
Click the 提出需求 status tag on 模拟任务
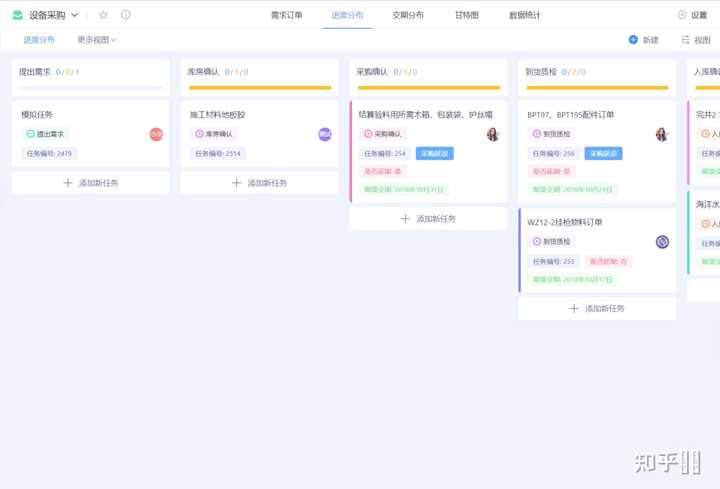click(45, 134)
